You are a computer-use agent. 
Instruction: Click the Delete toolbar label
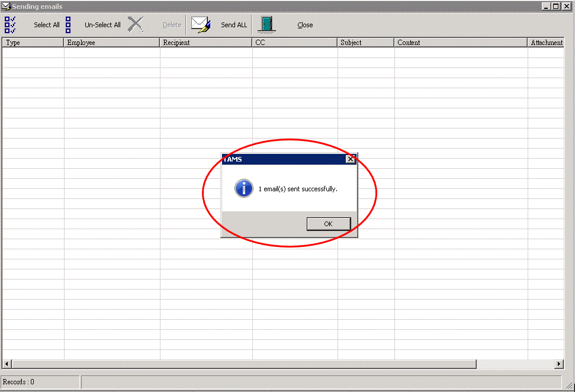tap(172, 25)
